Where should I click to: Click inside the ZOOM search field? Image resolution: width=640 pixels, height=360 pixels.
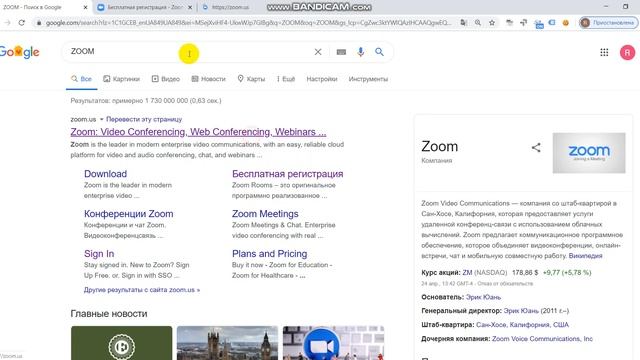[188, 52]
